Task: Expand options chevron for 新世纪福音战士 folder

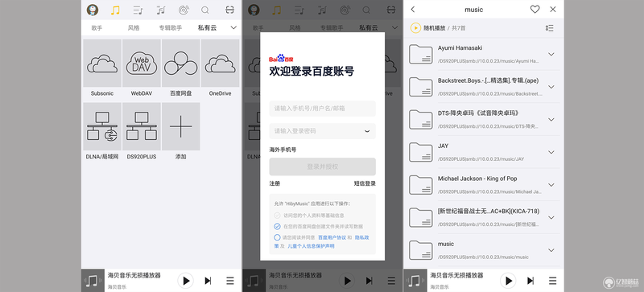Action: (x=551, y=217)
